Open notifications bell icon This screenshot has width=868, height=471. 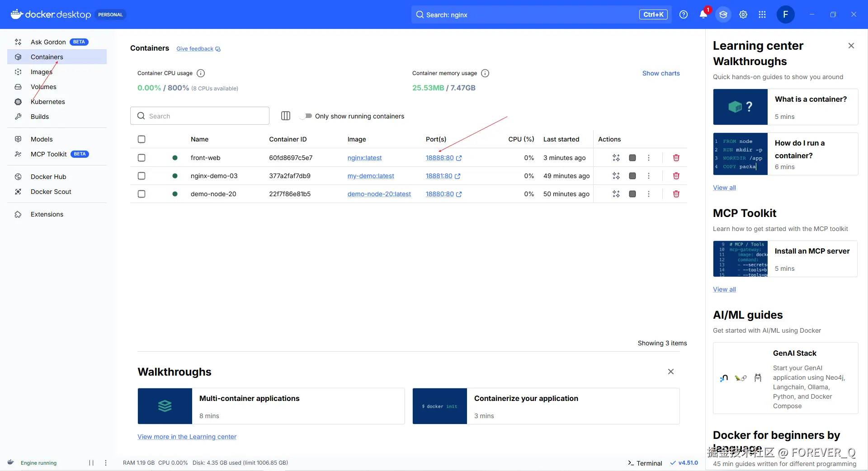(x=703, y=14)
